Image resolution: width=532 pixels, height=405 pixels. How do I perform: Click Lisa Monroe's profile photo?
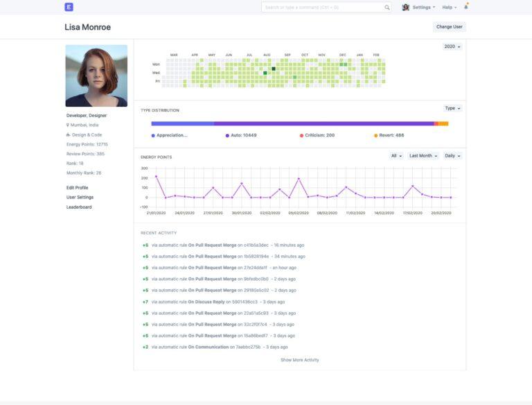[96, 76]
